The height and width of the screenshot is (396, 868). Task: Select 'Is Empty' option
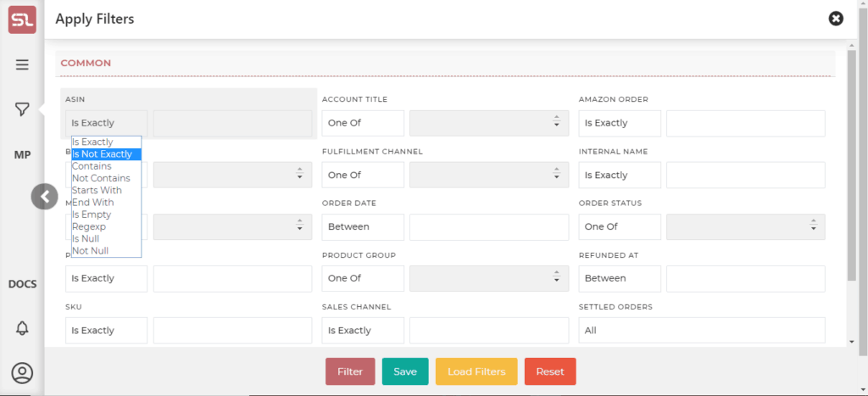[106, 215]
